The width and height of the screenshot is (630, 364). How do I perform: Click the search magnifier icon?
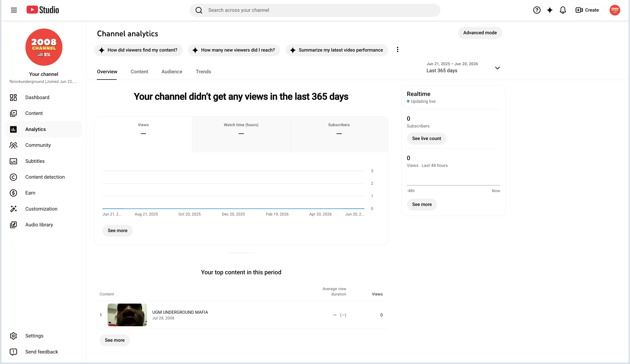click(x=199, y=10)
